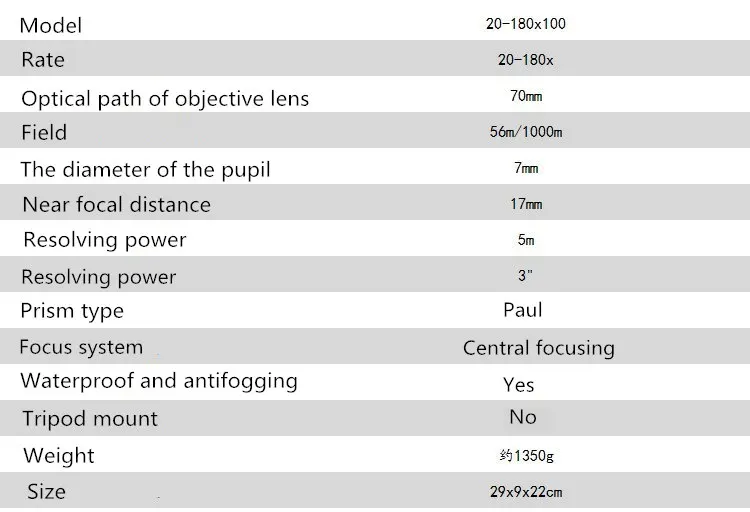
Task: Click Near focal distance label
Action: (x=117, y=205)
